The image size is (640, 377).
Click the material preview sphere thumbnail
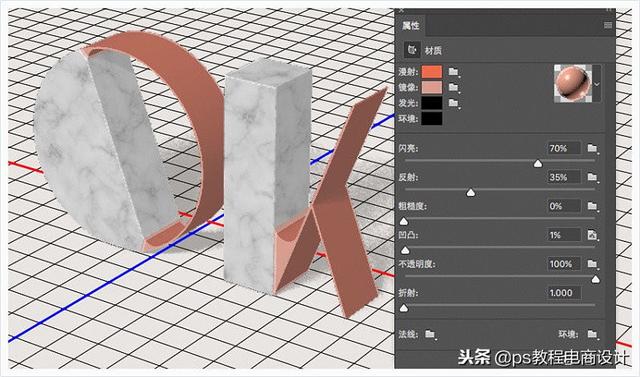click(573, 84)
